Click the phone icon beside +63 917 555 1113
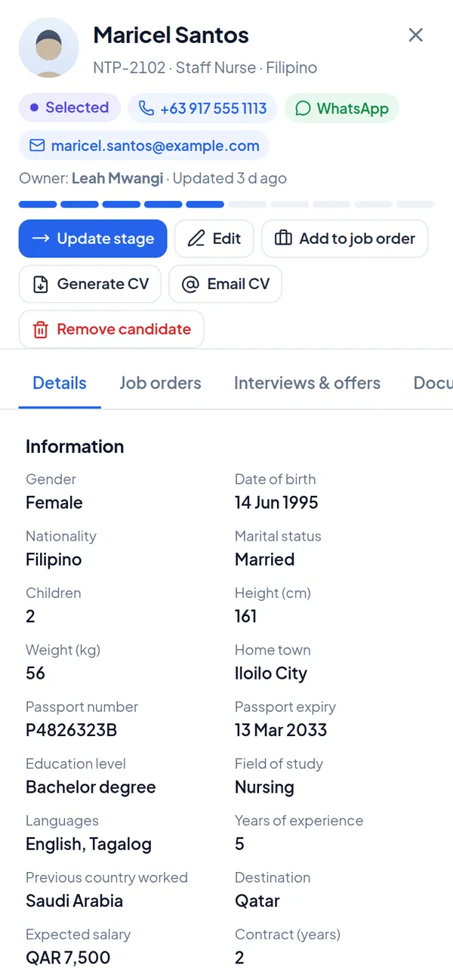 pyautogui.click(x=146, y=108)
